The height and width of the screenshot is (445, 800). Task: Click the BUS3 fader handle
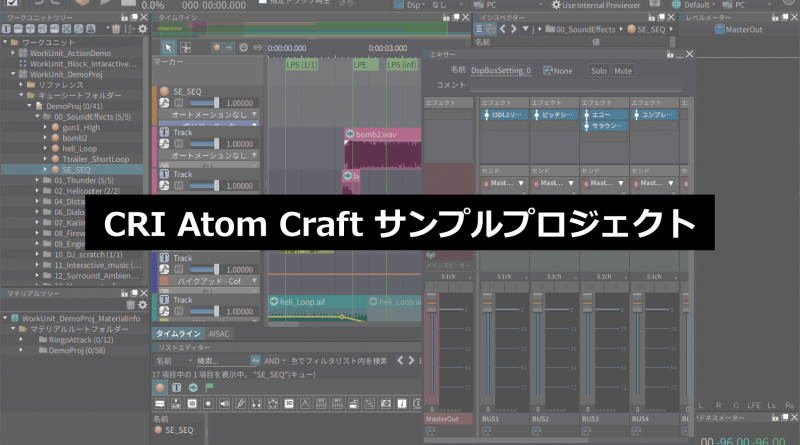[x=587, y=305]
